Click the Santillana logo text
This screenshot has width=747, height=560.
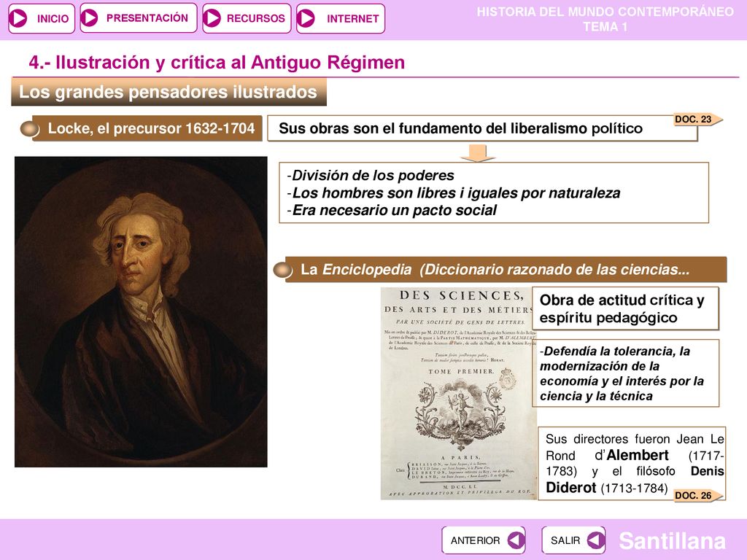click(x=672, y=541)
